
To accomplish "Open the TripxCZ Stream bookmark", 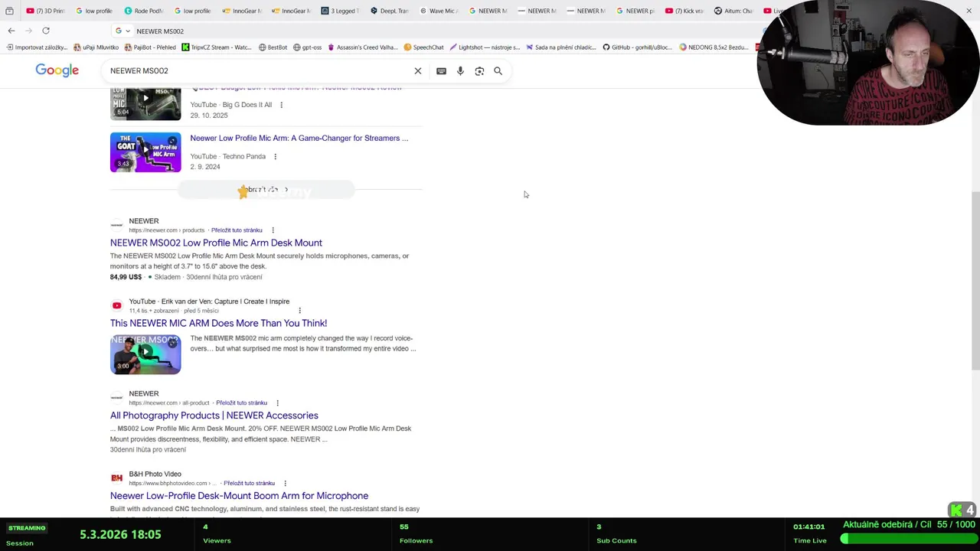I will 216,47.
